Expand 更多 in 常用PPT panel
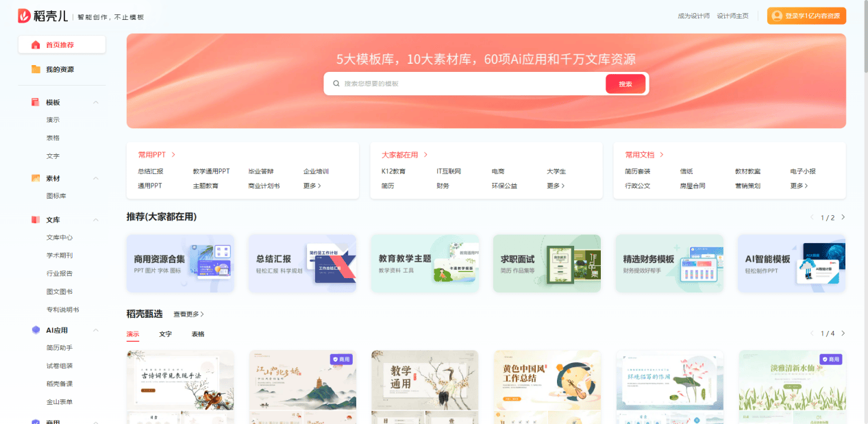The image size is (868, 424). (x=312, y=186)
